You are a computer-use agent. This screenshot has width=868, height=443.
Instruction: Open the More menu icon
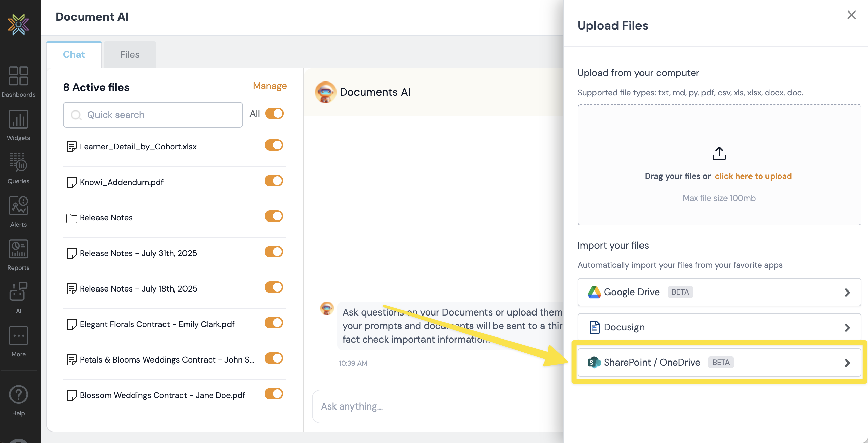[x=18, y=335]
